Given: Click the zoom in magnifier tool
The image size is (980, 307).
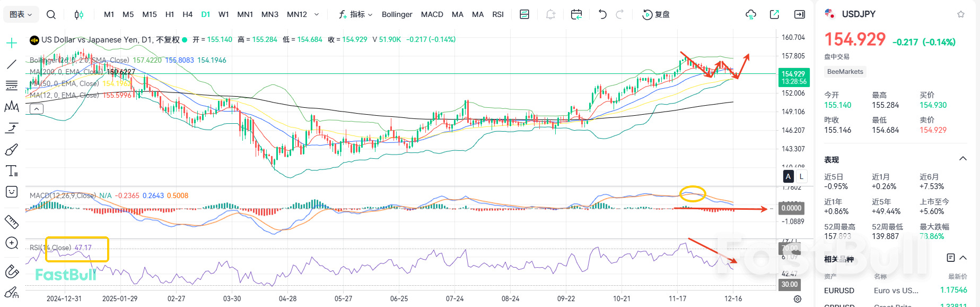Looking at the screenshot, I should [12, 243].
